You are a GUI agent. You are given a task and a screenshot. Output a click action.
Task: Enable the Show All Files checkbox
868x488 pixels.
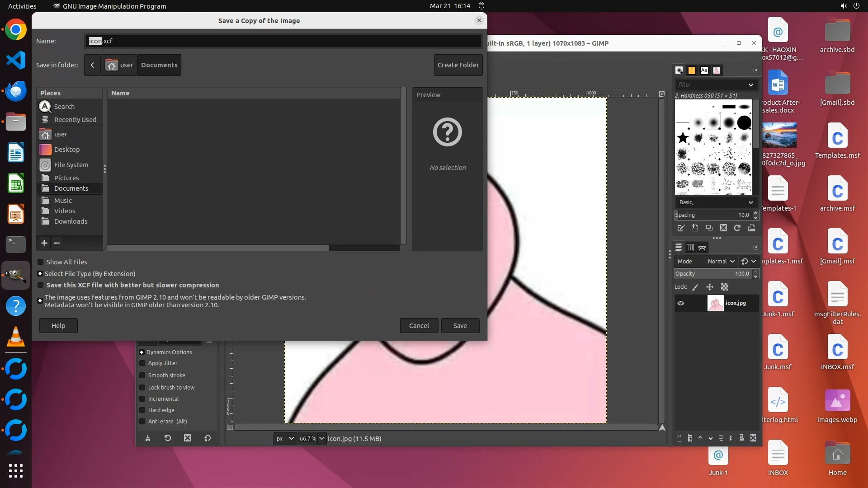click(41, 262)
